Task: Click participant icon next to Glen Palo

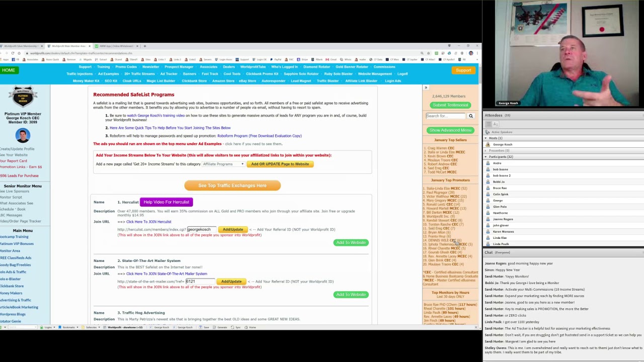Action: [488, 207]
